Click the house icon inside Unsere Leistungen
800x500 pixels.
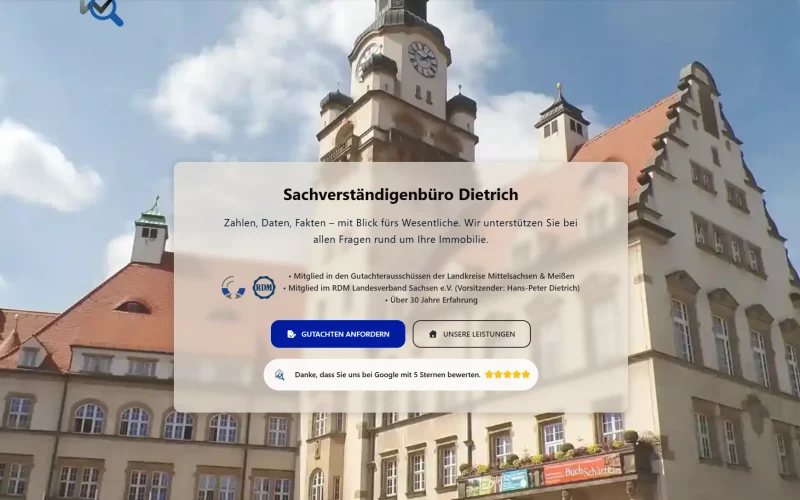pyautogui.click(x=433, y=334)
